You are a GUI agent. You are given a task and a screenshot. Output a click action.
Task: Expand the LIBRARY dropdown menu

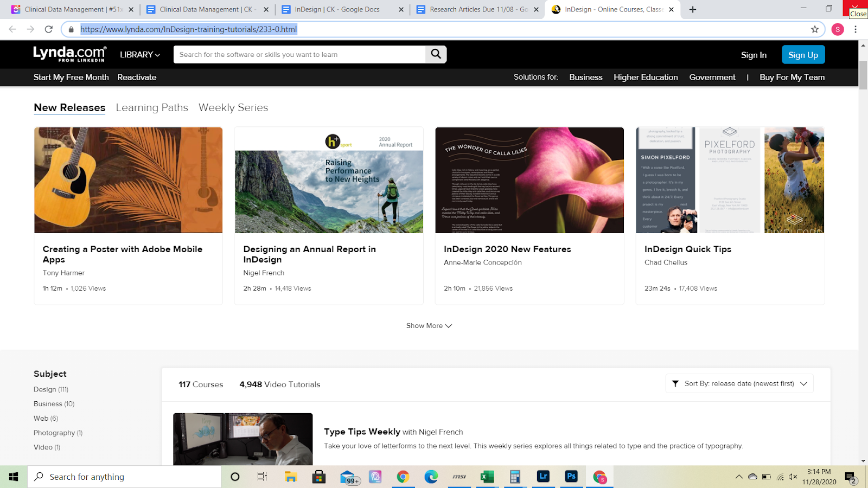140,55
